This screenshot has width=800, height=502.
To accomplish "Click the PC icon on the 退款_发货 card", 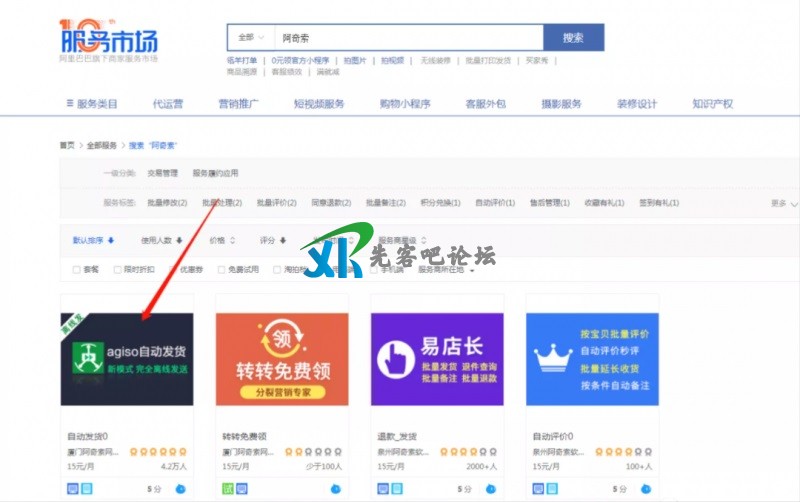I will (383, 489).
